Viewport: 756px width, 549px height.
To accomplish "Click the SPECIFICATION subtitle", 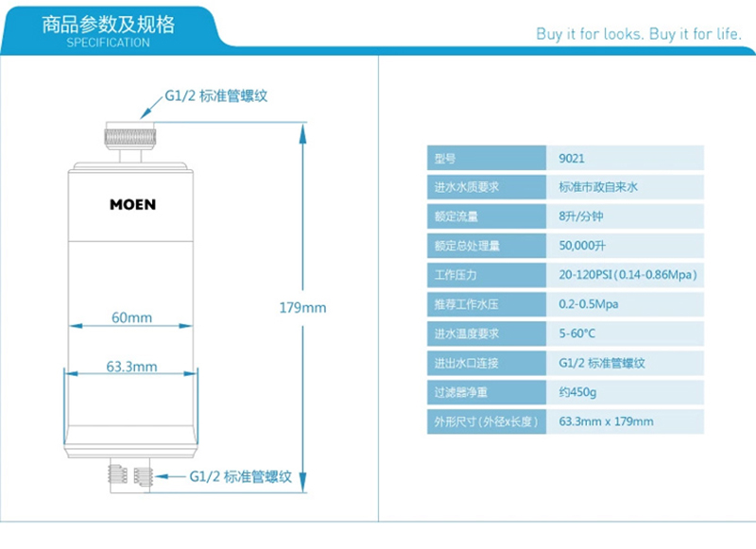I will coord(108,43).
